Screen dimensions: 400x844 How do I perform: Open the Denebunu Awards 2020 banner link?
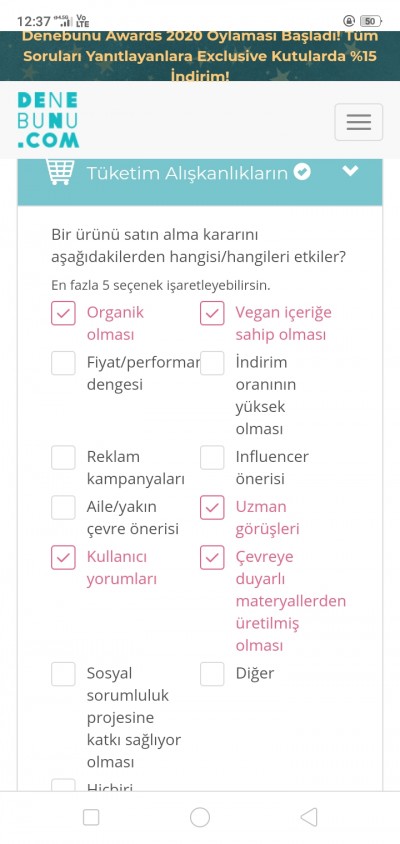pyautogui.click(x=200, y=56)
